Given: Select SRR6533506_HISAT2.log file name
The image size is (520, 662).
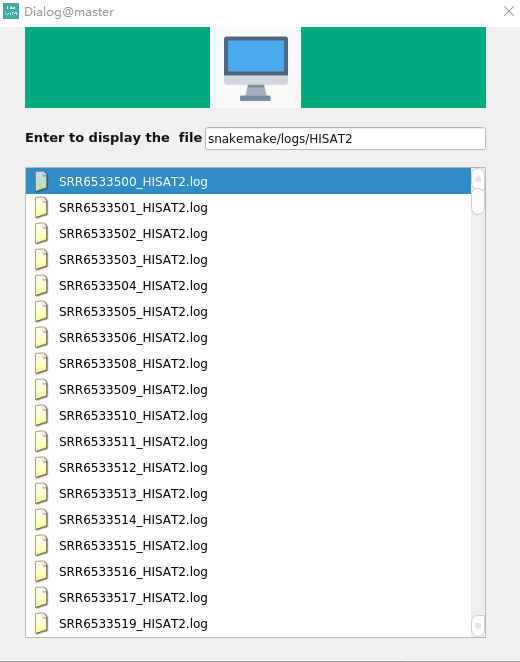Looking at the screenshot, I should pyautogui.click(x=133, y=338).
